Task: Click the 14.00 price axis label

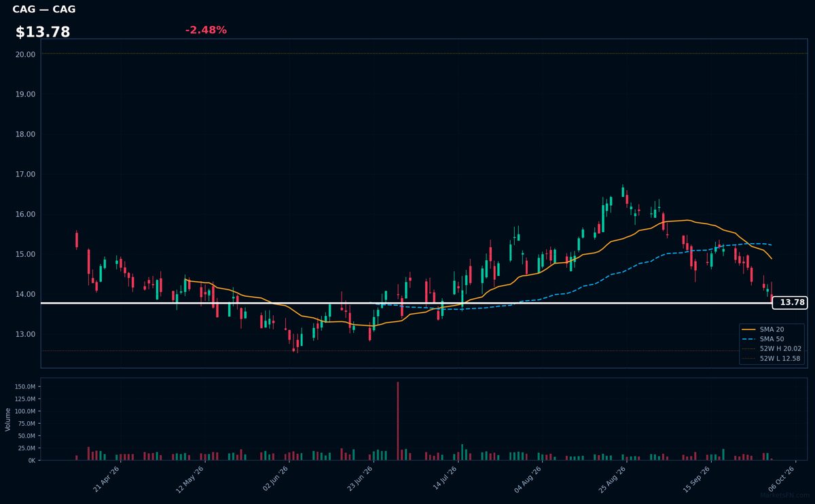Action: (x=25, y=294)
